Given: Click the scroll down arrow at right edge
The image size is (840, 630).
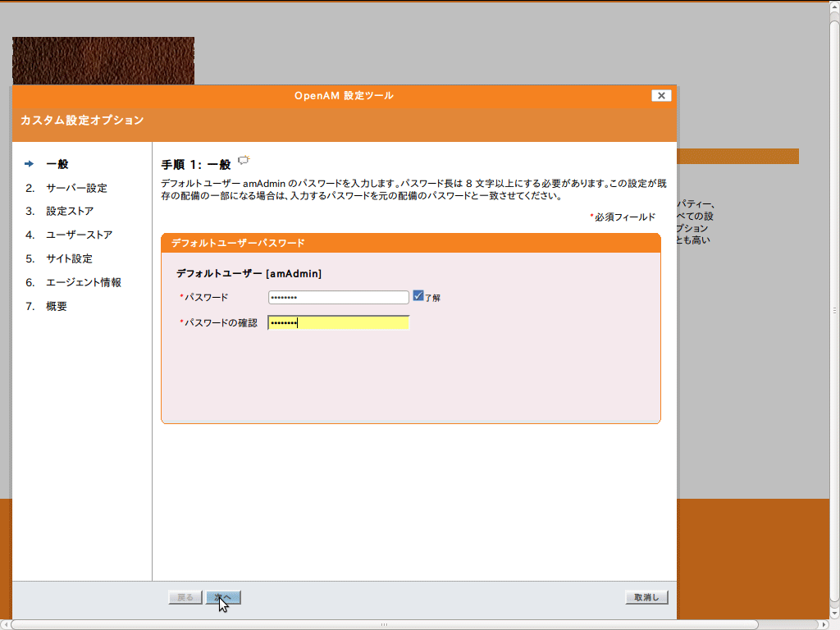Looking at the screenshot, I should (834, 614).
